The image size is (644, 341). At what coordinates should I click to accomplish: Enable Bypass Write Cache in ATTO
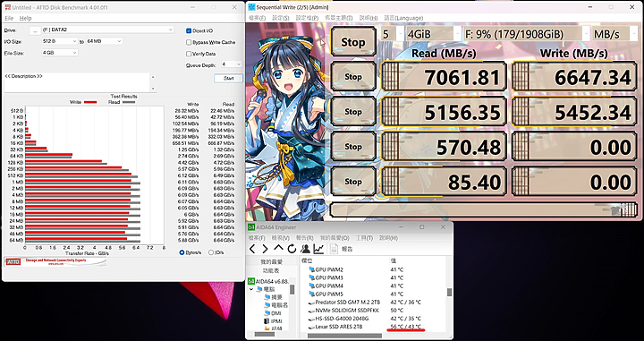189,42
